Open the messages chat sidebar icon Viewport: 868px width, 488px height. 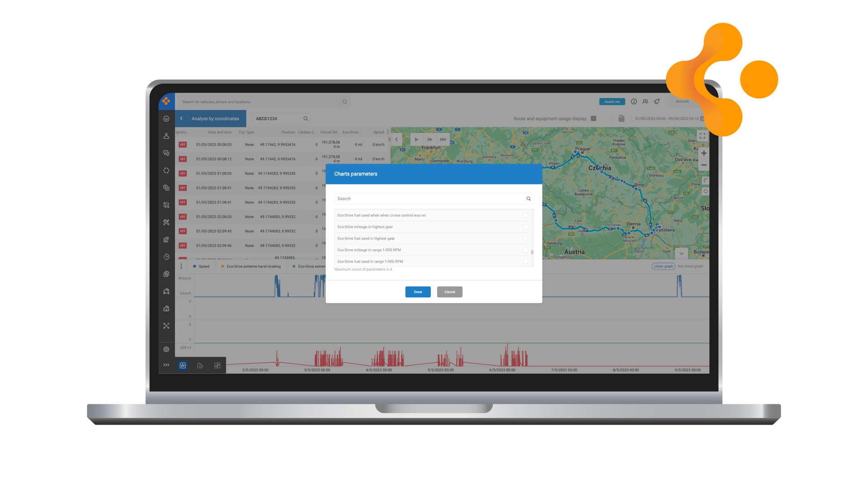pos(166,153)
